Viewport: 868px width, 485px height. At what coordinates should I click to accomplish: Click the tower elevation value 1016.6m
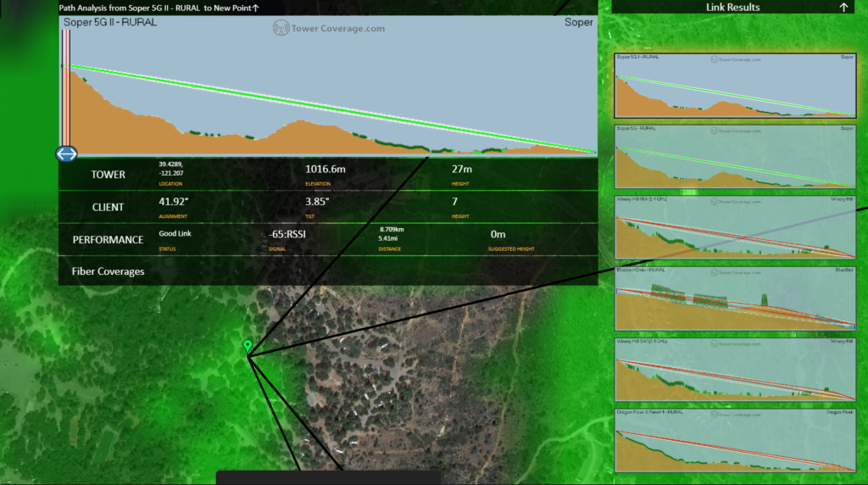pyautogui.click(x=325, y=169)
